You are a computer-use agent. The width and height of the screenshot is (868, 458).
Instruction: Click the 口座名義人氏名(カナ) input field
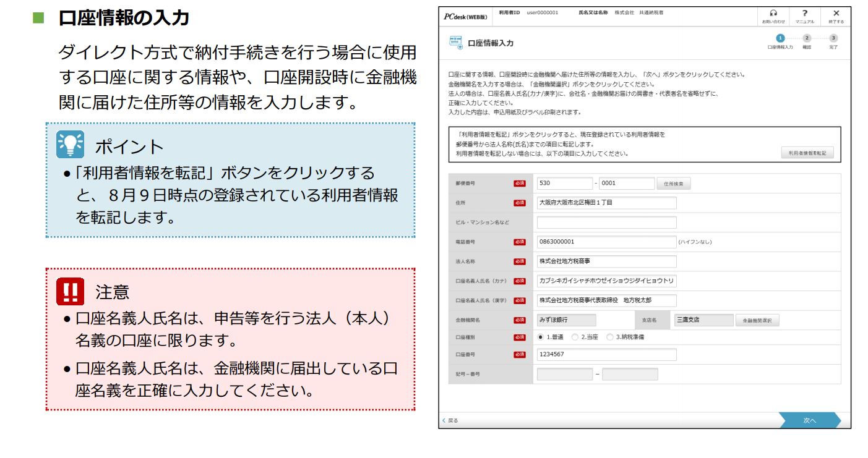coord(607,281)
